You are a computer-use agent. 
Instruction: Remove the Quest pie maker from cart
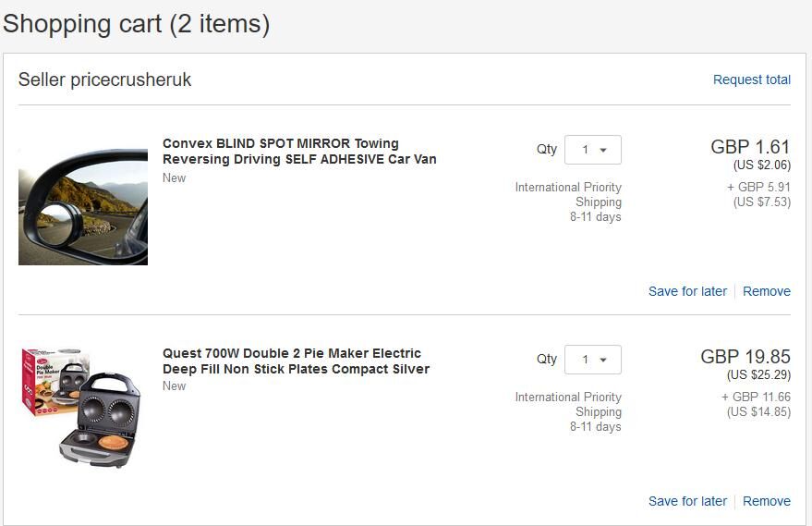click(766, 501)
